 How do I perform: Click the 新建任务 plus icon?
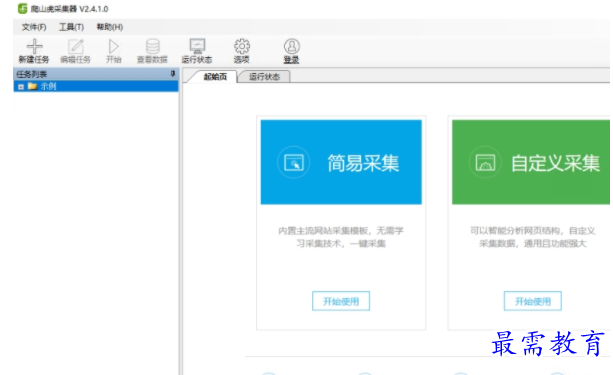click(34, 47)
